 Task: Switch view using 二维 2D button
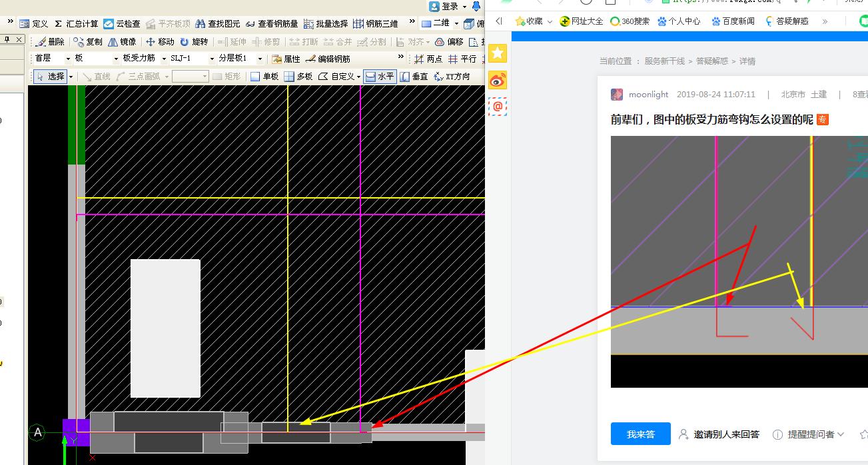point(436,23)
